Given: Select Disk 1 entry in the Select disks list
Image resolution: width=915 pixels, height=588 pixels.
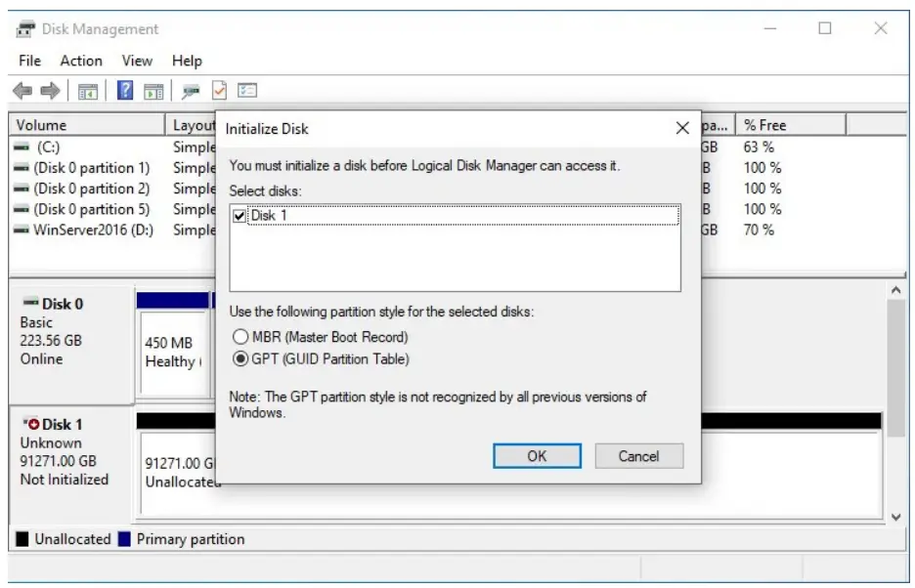Looking at the screenshot, I should click(x=463, y=216).
